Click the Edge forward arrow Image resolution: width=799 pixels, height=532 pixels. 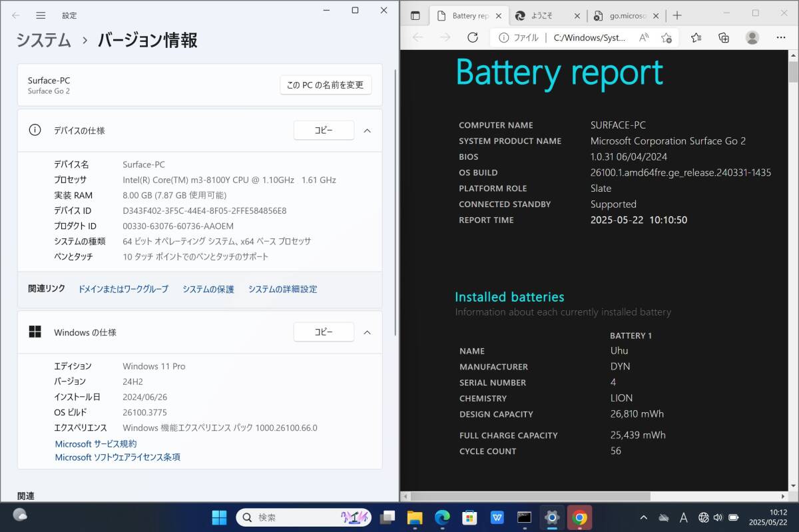point(445,37)
